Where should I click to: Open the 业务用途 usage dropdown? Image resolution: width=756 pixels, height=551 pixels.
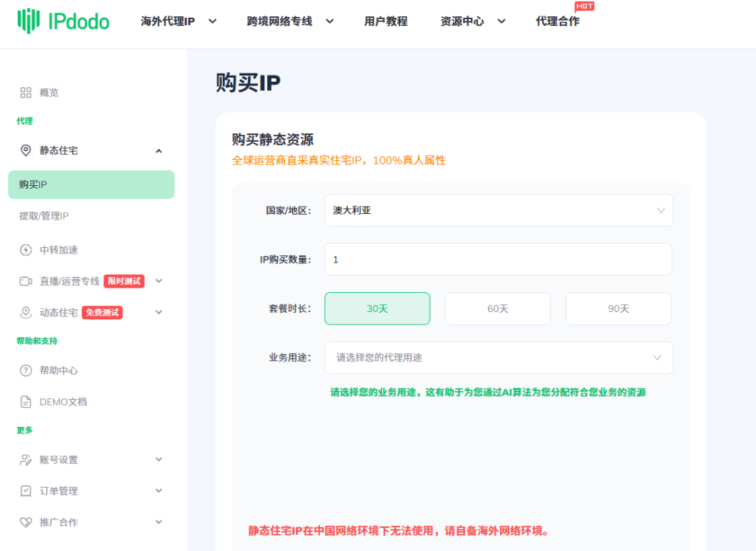pos(498,358)
